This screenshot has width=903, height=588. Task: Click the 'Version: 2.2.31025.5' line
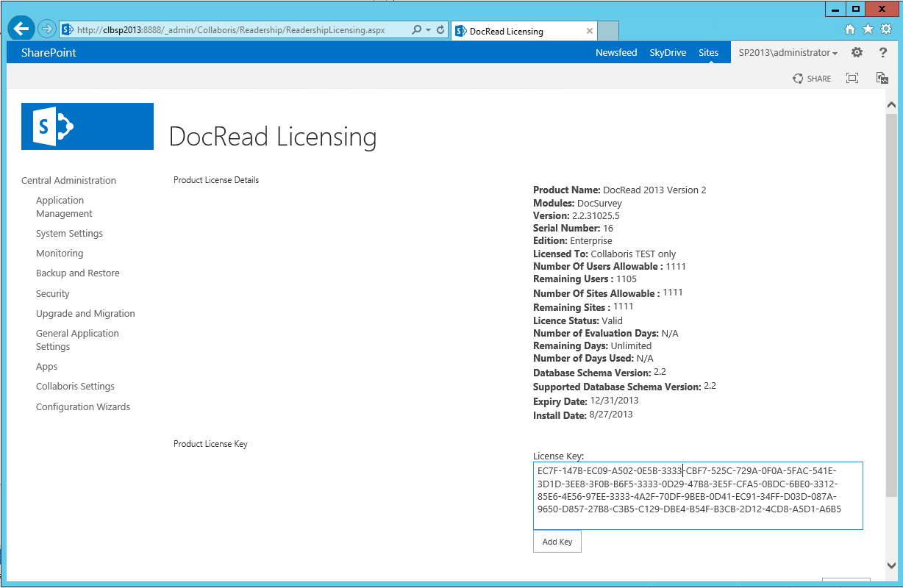coord(577,216)
